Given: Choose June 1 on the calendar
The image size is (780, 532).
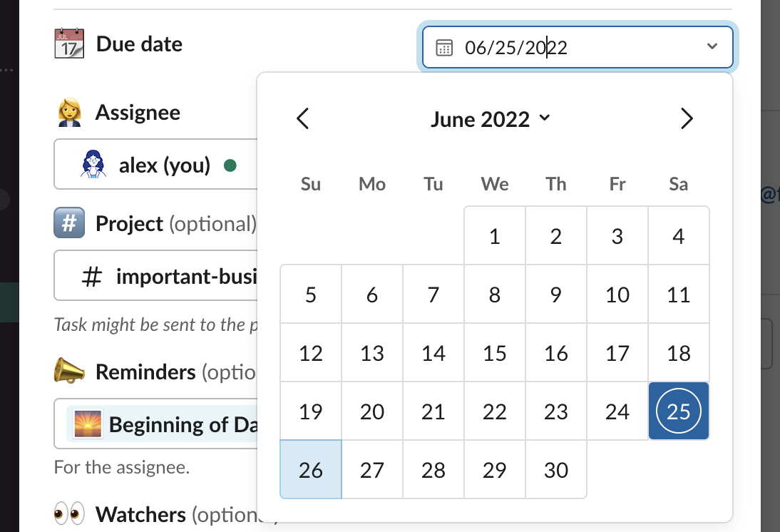Looking at the screenshot, I should (495, 236).
